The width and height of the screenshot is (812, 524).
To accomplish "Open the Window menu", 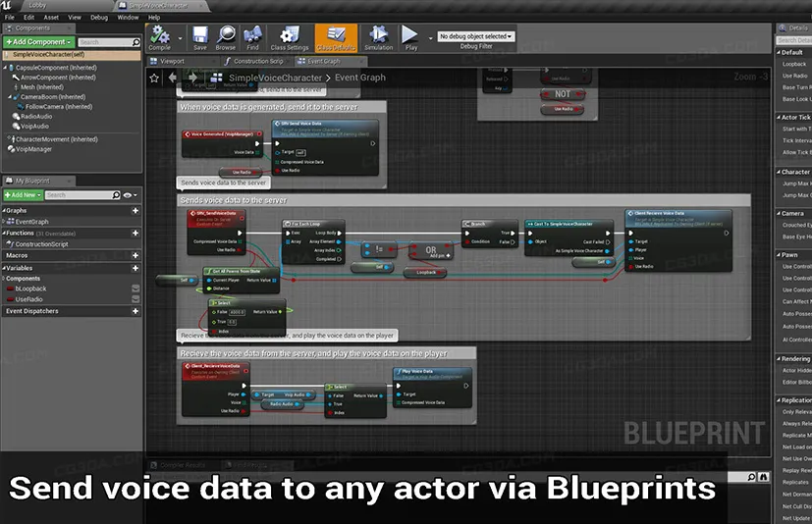I will point(128,17).
